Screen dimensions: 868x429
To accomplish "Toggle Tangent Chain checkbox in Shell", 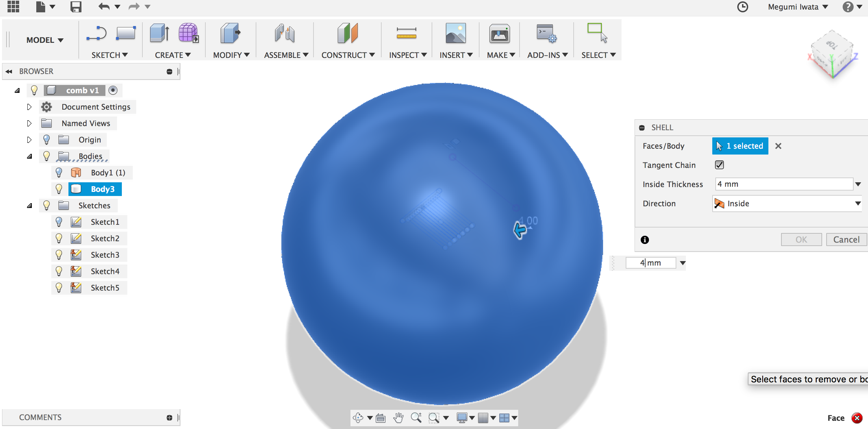I will tap(720, 164).
